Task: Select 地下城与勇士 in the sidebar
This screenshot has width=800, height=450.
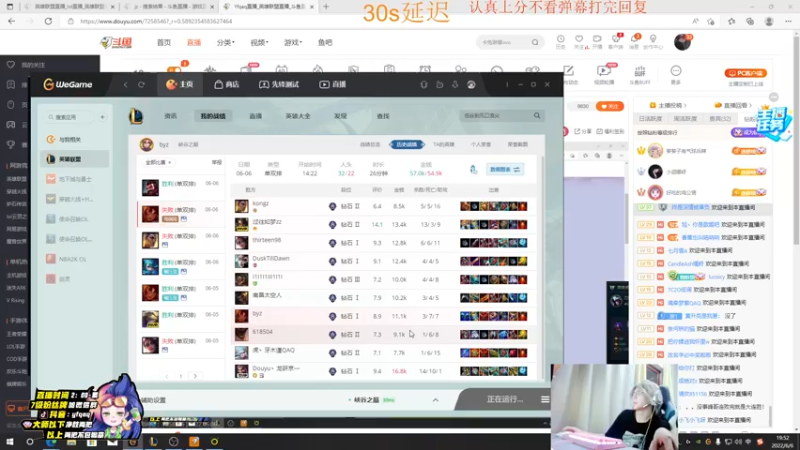Action: [74, 179]
